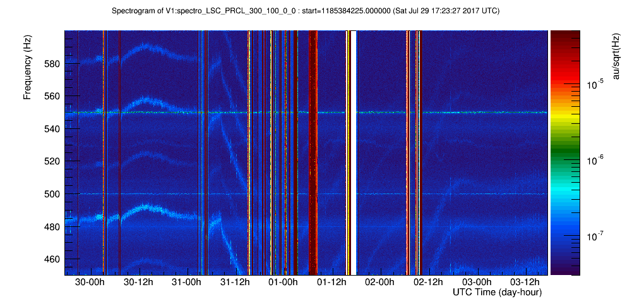Click the white data gap after 01-12h
Image resolution: width=644 pixels, height=306 pixels.
point(353,152)
